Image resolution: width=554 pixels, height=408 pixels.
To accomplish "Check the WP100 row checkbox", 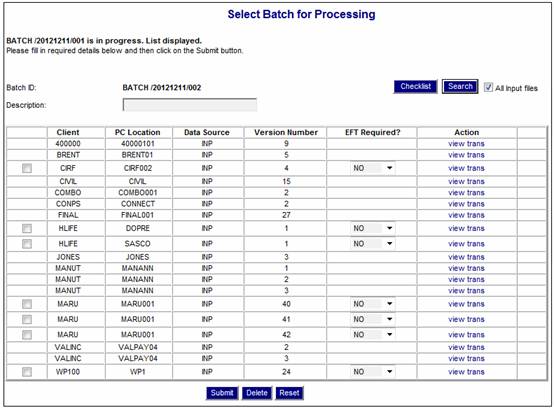I will tap(27, 372).
